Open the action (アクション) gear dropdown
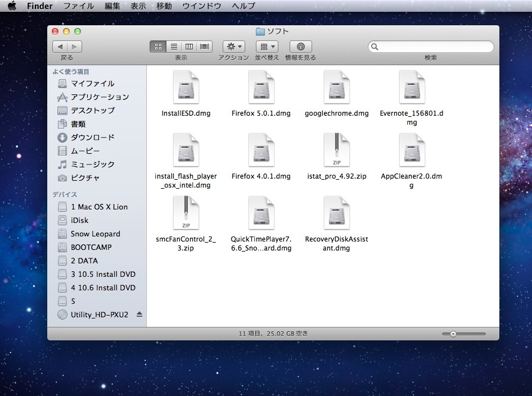 click(x=233, y=47)
